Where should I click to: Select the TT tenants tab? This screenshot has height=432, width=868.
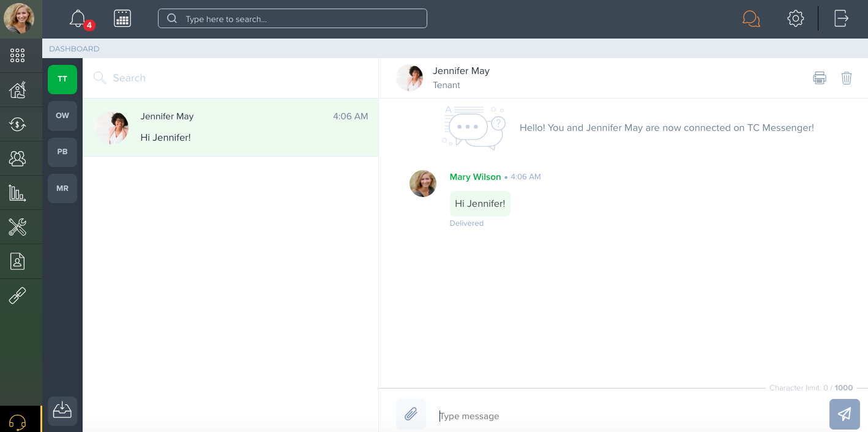(x=62, y=79)
